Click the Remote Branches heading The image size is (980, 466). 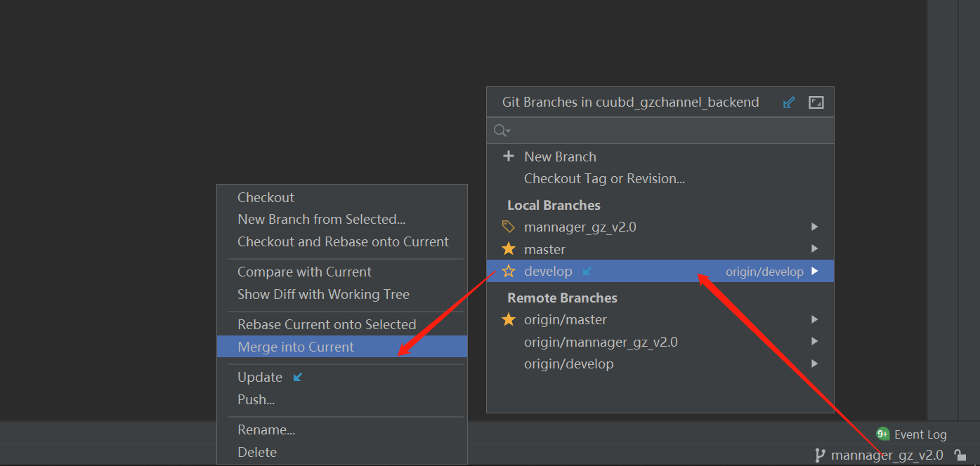(x=562, y=298)
